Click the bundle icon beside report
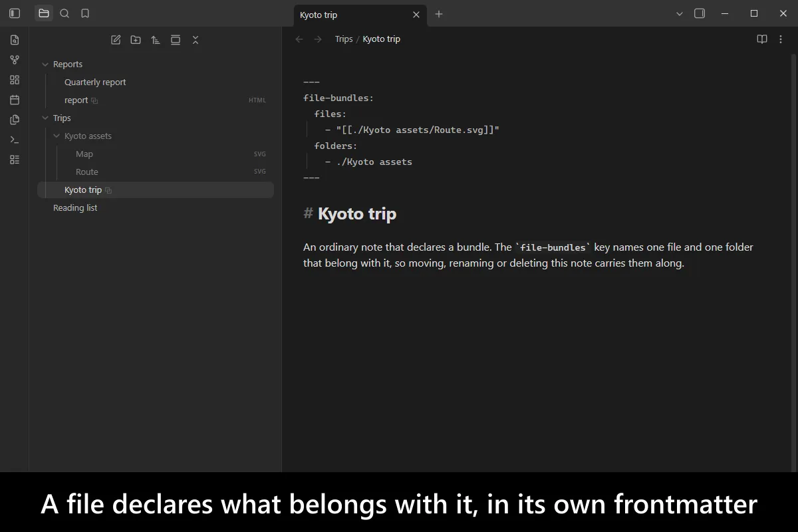Image resolution: width=798 pixels, height=532 pixels. (94, 101)
